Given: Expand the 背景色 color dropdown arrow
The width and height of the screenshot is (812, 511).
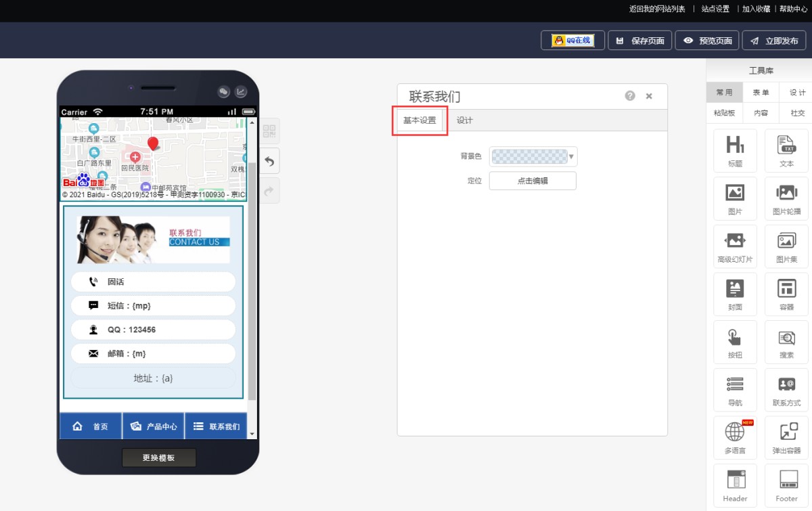Looking at the screenshot, I should point(572,157).
